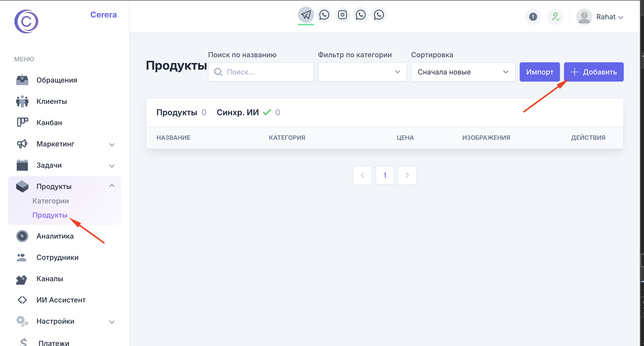The width and height of the screenshot is (644, 346).
Task: Open the Сортировка dropdown Сначала новые
Action: (x=463, y=72)
